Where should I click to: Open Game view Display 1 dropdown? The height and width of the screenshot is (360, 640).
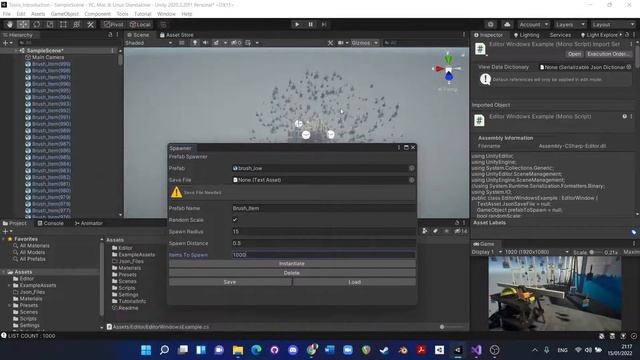(x=487, y=252)
